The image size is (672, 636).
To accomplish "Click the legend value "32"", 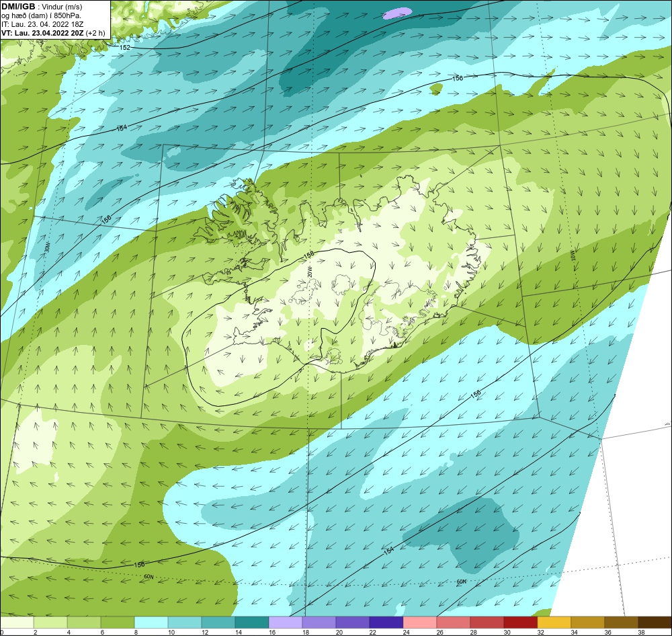I will [x=540, y=632].
